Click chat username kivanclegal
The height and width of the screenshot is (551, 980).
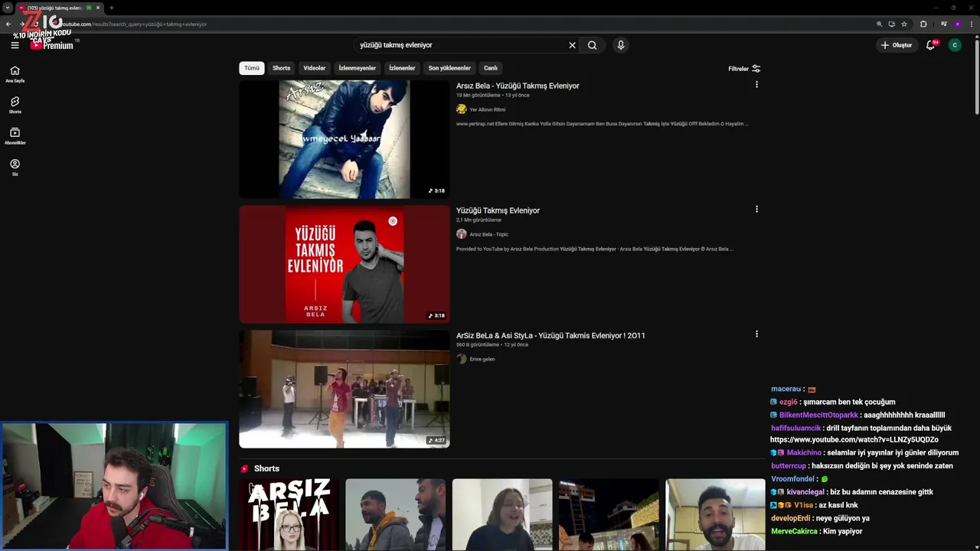(805, 492)
